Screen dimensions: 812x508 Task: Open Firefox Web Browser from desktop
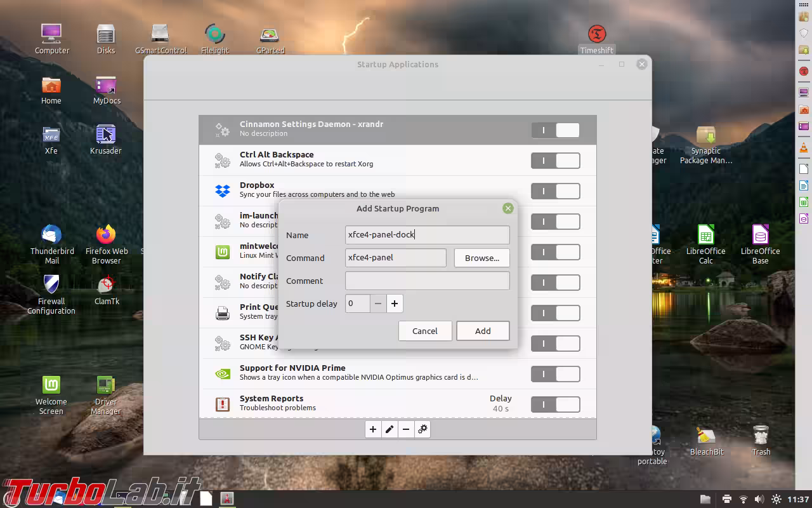[x=105, y=235]
